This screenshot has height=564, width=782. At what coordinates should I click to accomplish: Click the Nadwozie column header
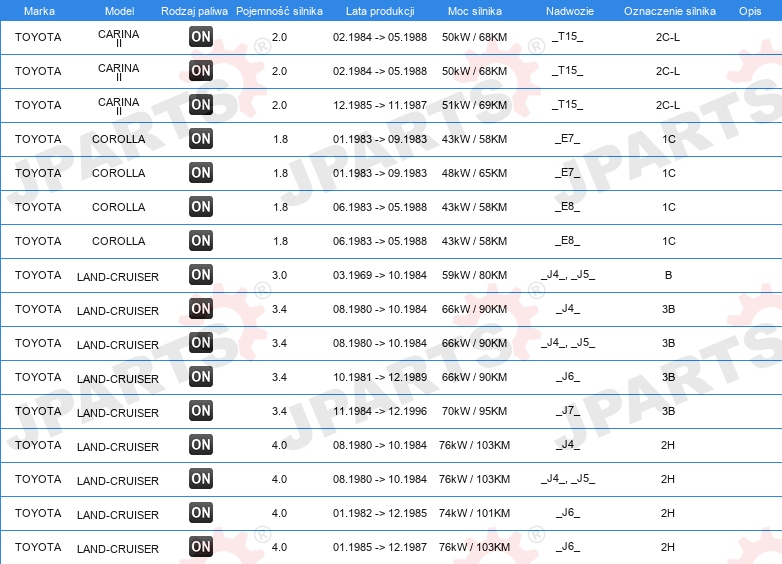point(570,11)
